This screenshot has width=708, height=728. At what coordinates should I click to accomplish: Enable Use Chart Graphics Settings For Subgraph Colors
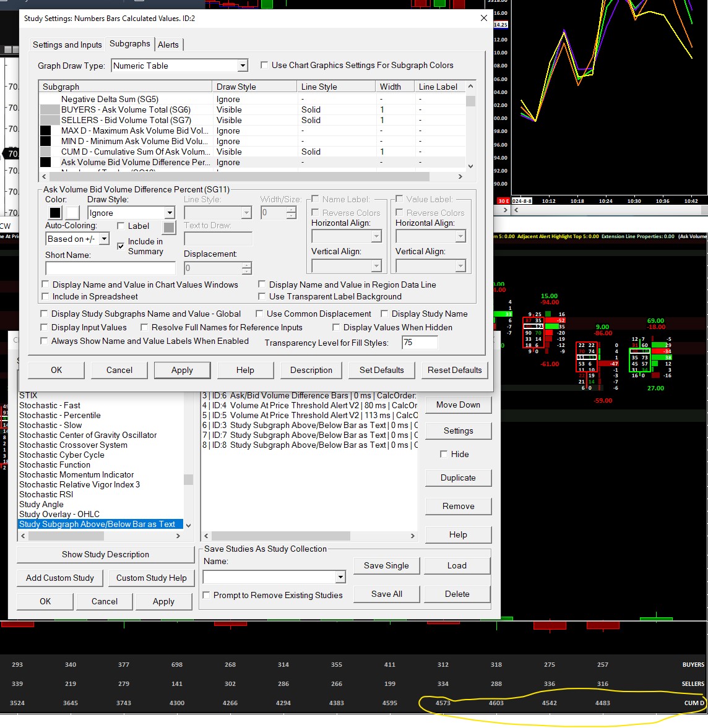(264, 65)
